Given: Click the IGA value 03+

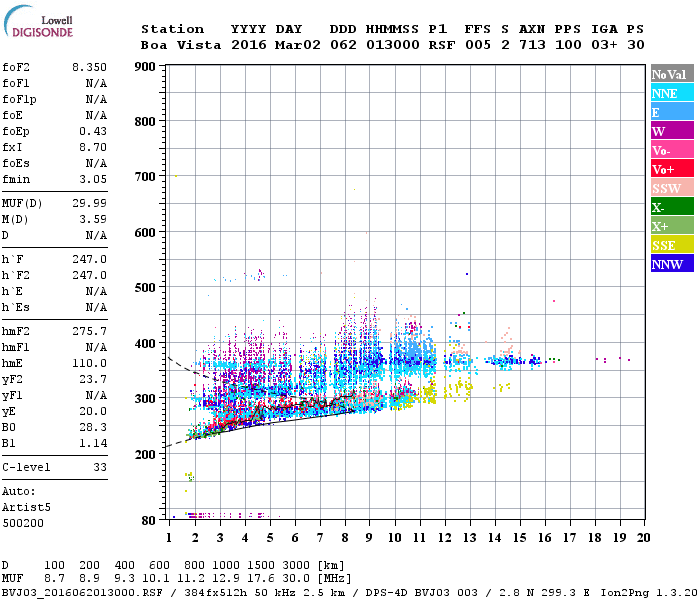Looking at the screenshot, I should (x=604, y=45).
